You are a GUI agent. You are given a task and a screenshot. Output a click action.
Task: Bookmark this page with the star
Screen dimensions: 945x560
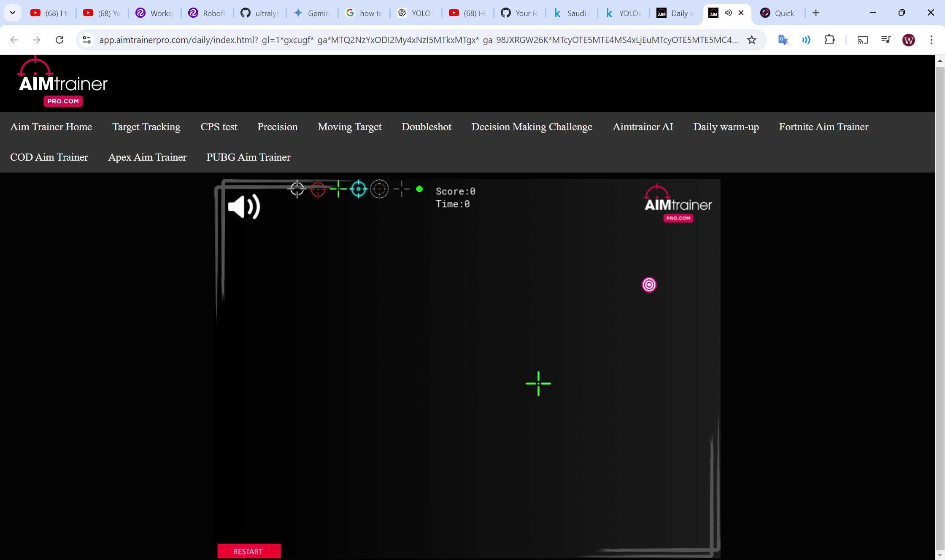[752, 40]
